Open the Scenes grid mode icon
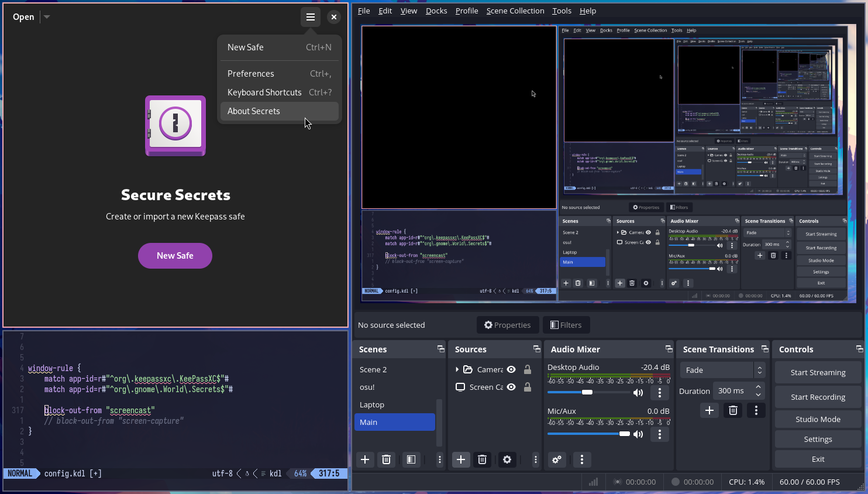The height and width of the screenshot is (494, 868). pyautogui.click(x=411, y=459)
